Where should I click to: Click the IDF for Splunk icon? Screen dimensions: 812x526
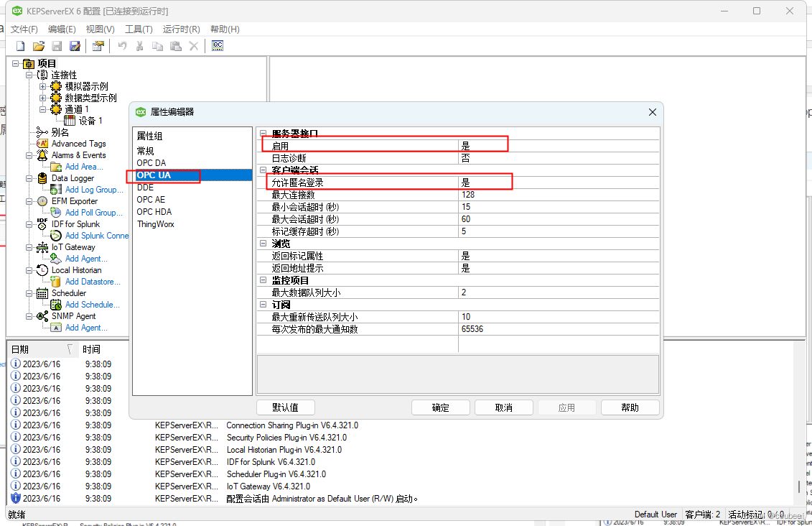42,224
